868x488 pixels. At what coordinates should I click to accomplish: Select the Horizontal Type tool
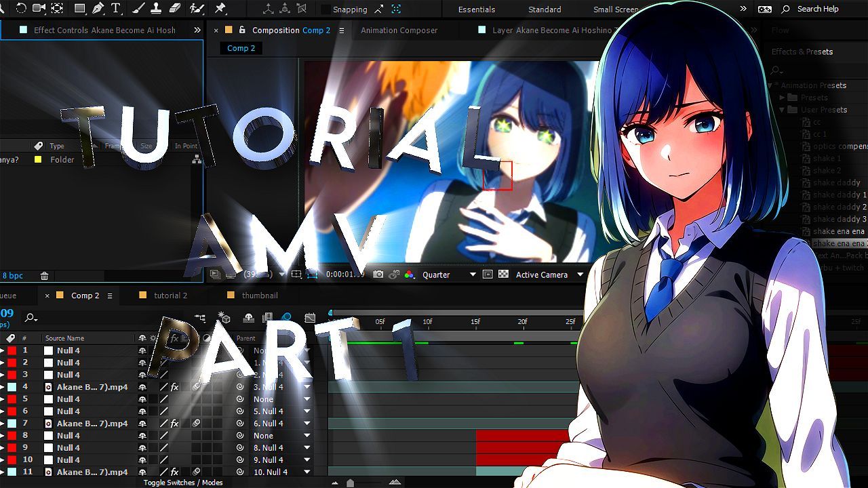click(116, 9)
